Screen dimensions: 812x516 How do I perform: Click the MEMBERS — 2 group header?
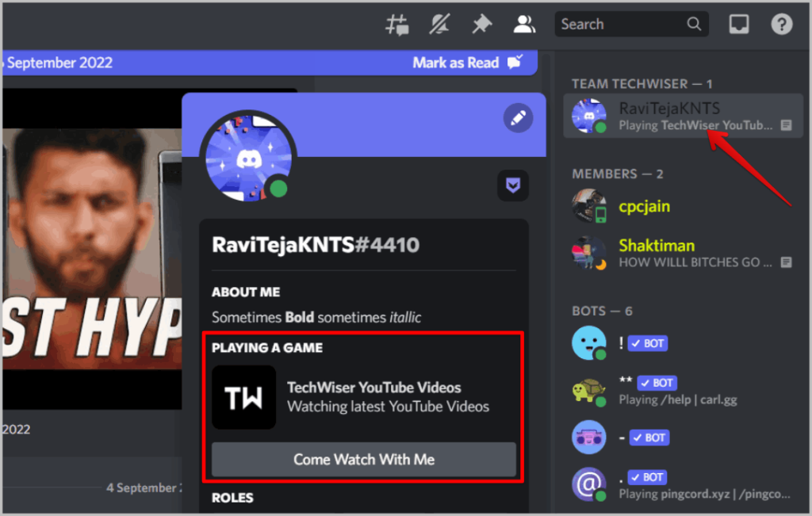[617, 174]
